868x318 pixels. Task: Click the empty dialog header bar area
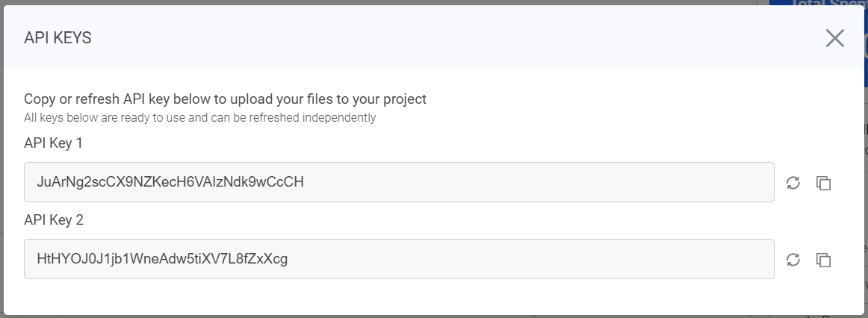pyautogui.click(x=448, y=38)
